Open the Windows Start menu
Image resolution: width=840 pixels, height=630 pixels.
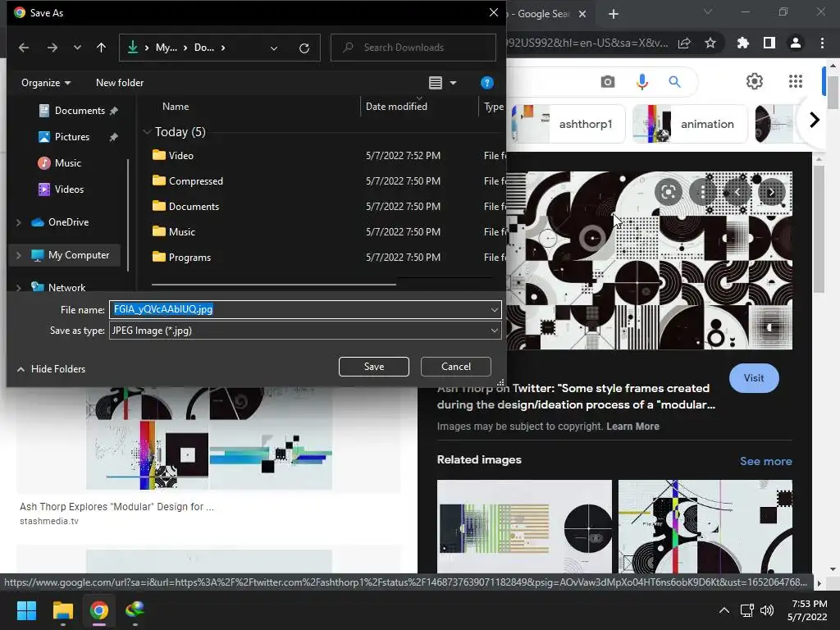(x=26, y=610)
